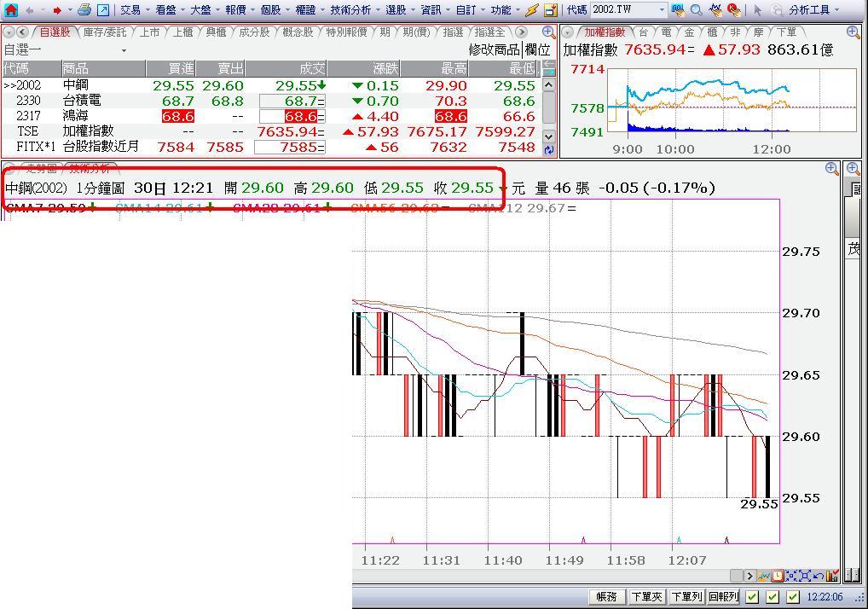868x609 pixels.
Task: Click the lightning quick-order icon
Action: [x=533, y=9]
